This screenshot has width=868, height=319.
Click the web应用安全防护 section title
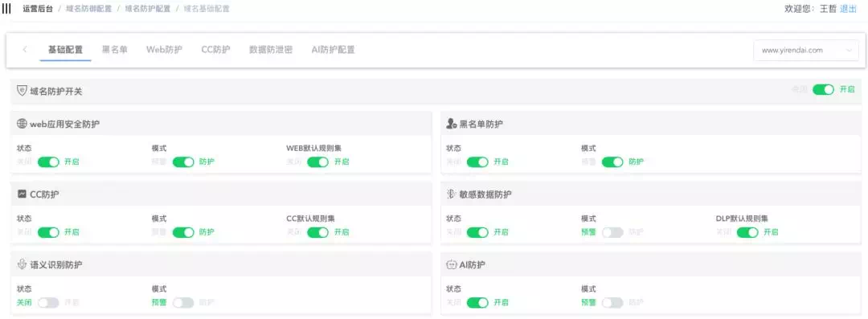pyautogui.click(x=65, y=124)
